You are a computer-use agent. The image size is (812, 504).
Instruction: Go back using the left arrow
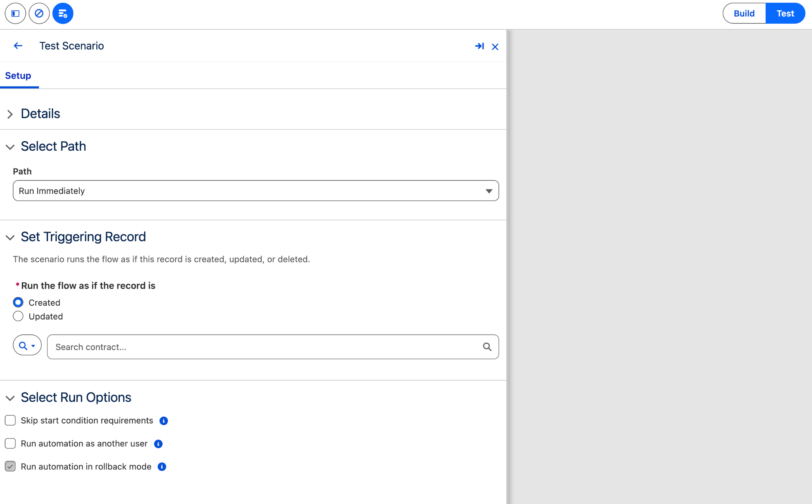18,46
